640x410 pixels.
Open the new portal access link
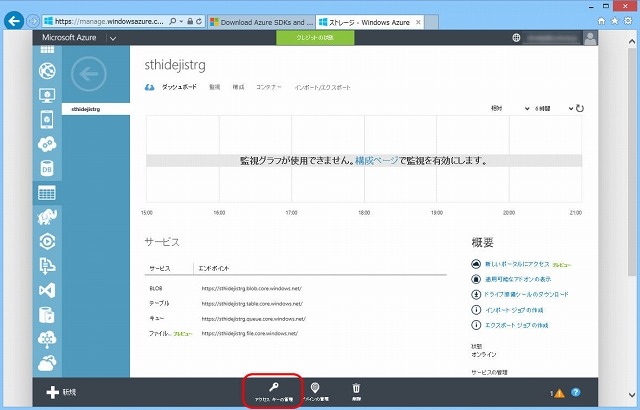[x=517, y=264]
